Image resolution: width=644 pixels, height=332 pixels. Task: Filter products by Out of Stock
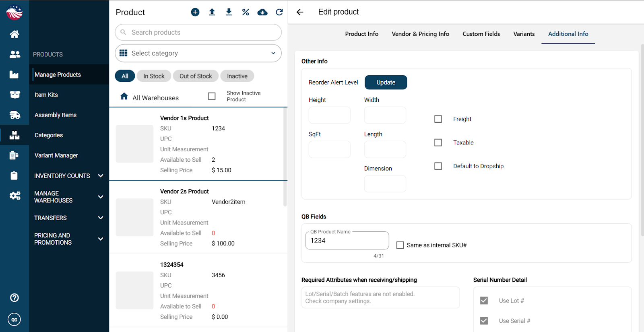pyautogui.click(x=196, y=76)
